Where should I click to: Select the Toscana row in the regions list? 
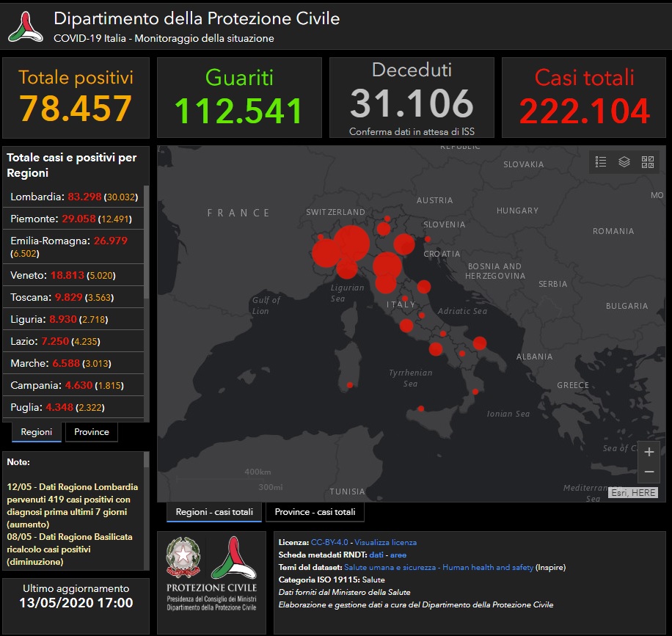(73, 297)
